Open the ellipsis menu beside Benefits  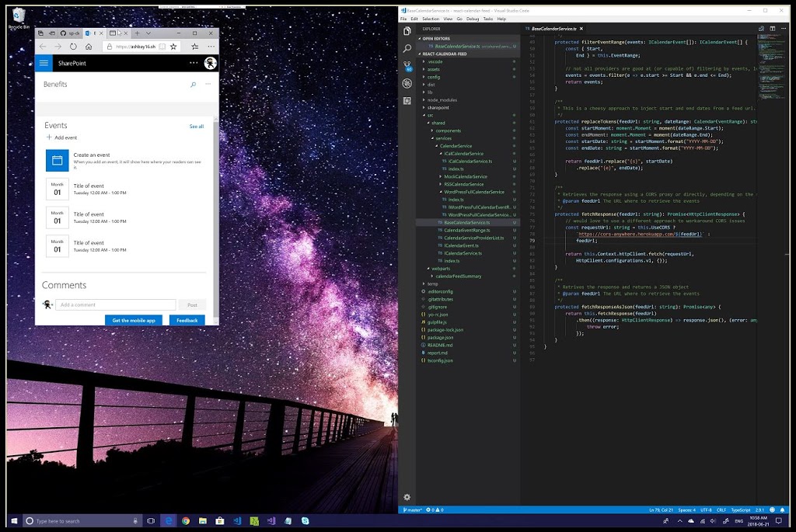click(x=208, y=84)
